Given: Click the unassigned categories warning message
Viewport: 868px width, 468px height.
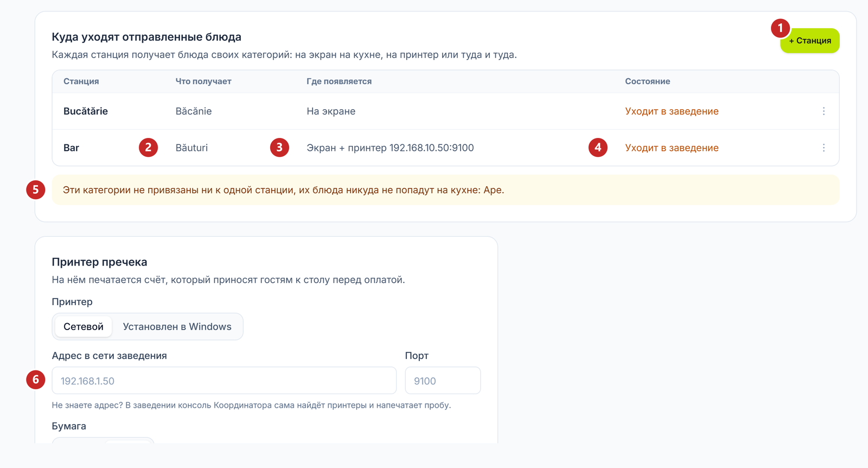Looking at the screenshot, I should point(445,190).
